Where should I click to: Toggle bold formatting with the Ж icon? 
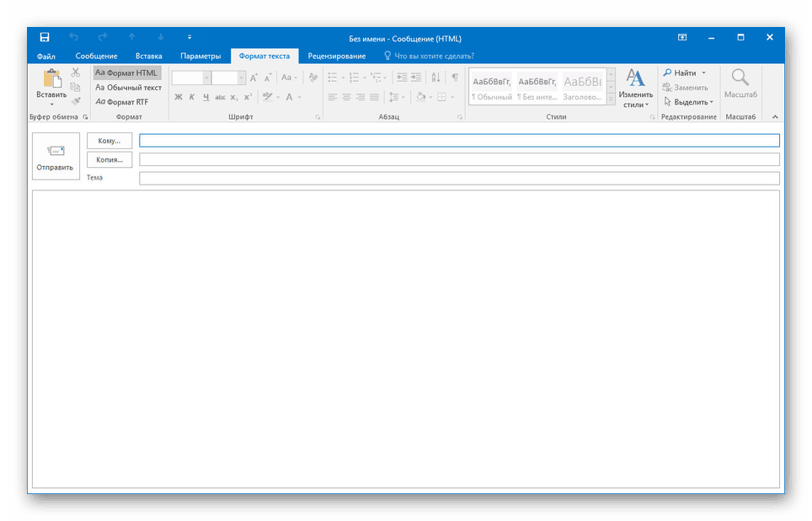click(178, 97)
